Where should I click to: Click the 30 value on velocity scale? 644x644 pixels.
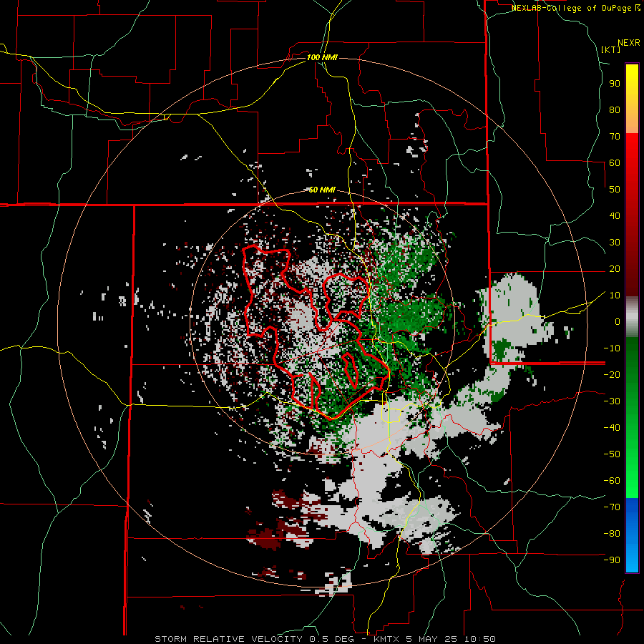coord(615,243)
